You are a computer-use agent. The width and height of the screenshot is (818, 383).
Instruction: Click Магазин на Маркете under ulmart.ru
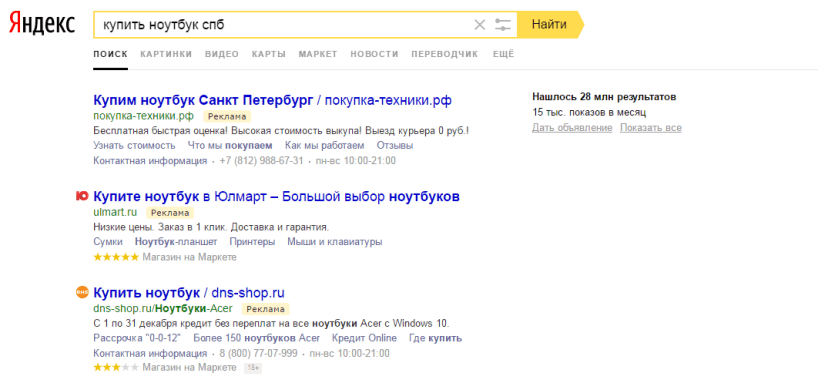coord(189,257)
